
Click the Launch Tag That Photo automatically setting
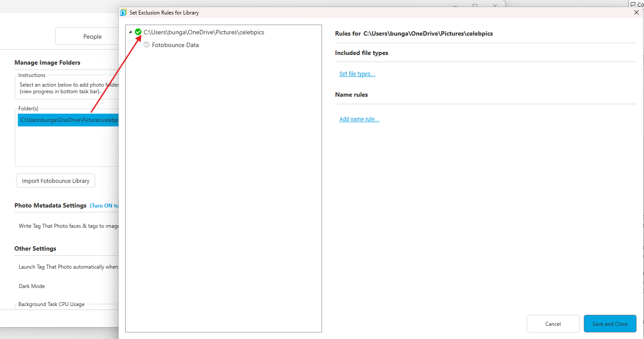[68, 266]
